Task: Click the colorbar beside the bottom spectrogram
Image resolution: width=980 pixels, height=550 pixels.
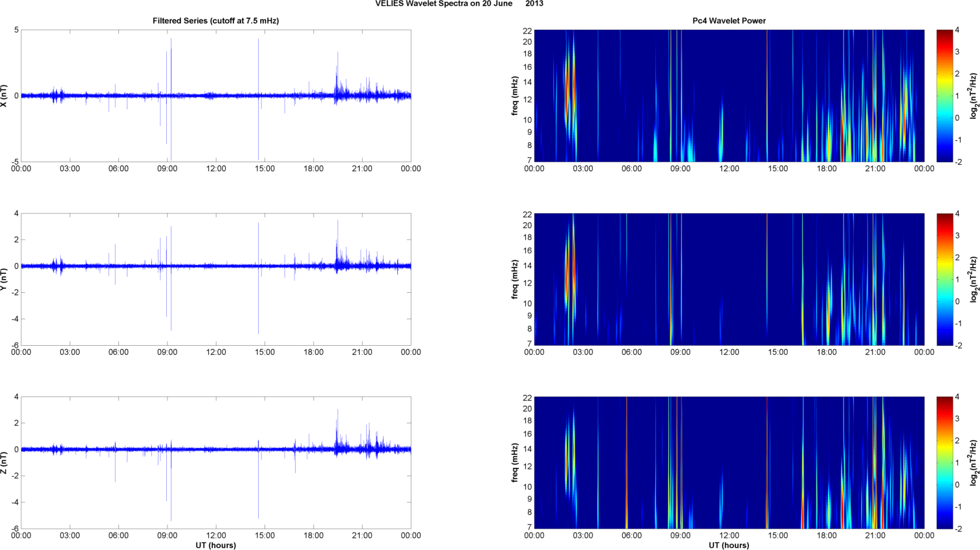Action: tap(944, 463)
